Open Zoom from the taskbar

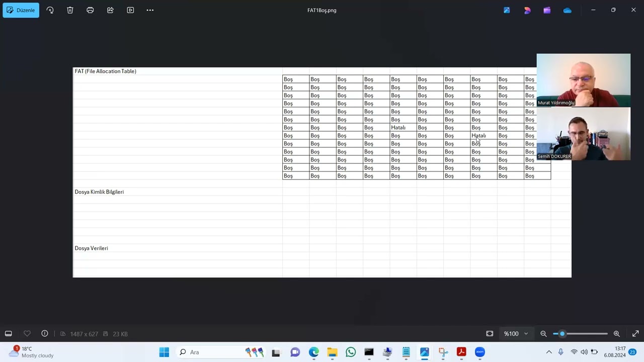(x=480, y=352)
